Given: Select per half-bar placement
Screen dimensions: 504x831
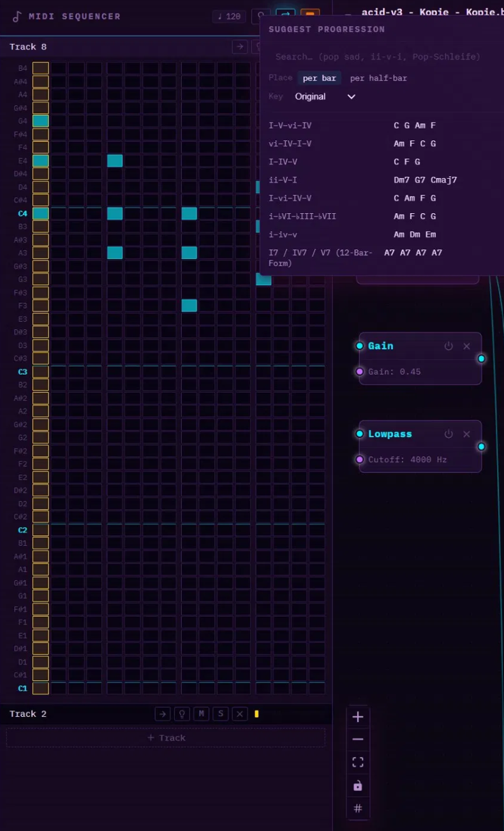Looking at the screenshot, I should pyautogui.click(x=378, y=78).
